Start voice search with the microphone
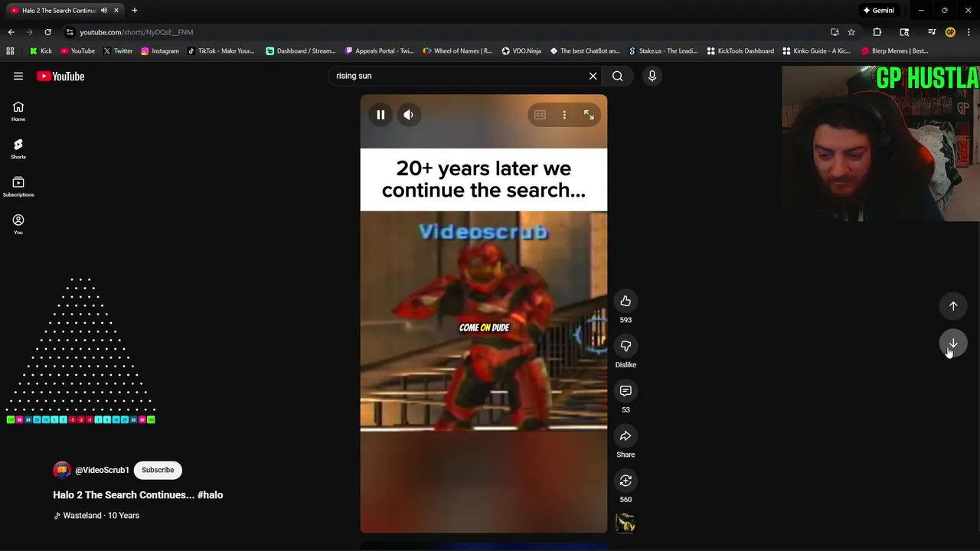Viewport: 980px width, 551px height. coord(652,76)
